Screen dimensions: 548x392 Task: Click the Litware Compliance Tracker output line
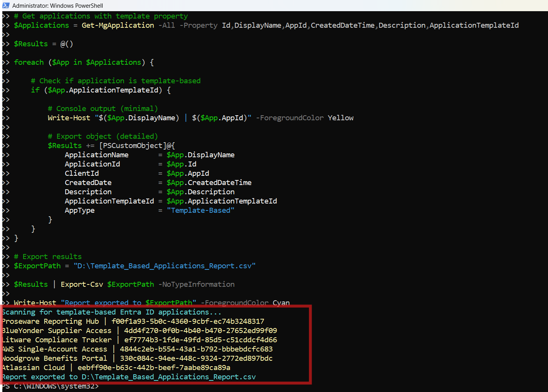[x=139, y=340]
